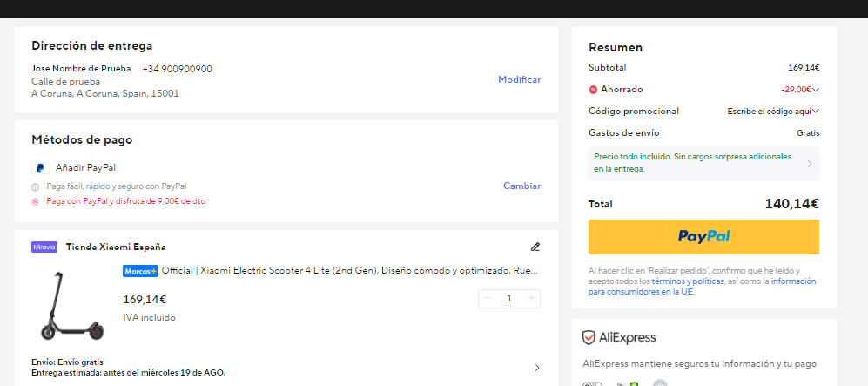868x386 pixels.
Task: Click phone number +34 900900900
Action: coord(177,69)
